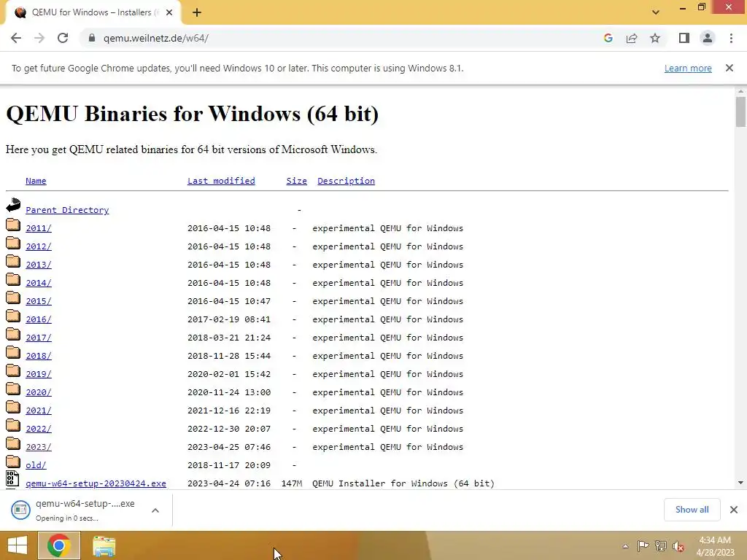Screen dimensions: 747x560
Task: Open the tab search dropdown arrow
Action: [x=656, y=12]
